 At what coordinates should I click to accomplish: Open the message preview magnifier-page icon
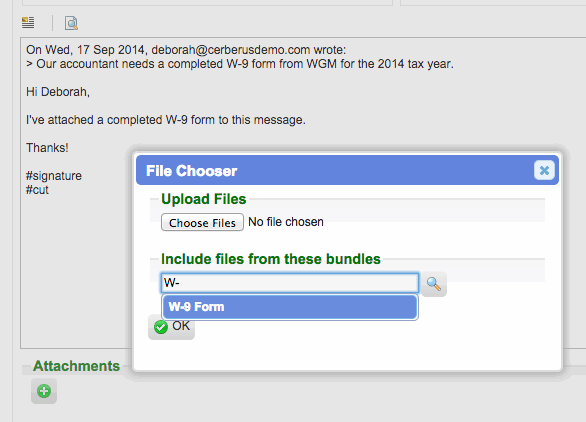coord(71,23)
